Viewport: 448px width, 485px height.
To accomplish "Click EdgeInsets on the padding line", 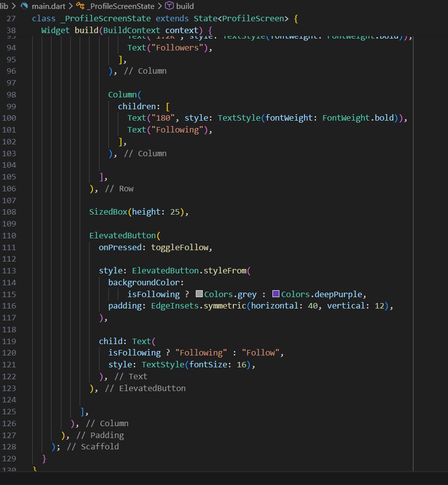I will [175, 306].
